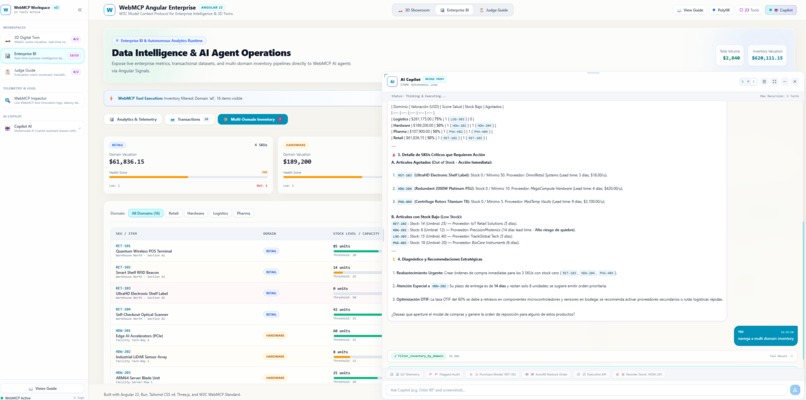Click the Retail domain valuation card $61,836.15
Screen dimensions: 806x400
188,165
